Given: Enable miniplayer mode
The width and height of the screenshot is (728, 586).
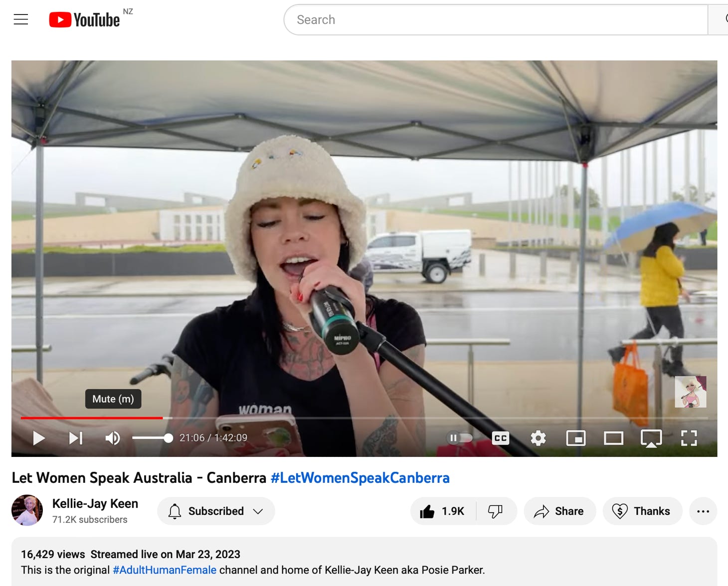Looking at the screenshot, I should click(575, 438).
